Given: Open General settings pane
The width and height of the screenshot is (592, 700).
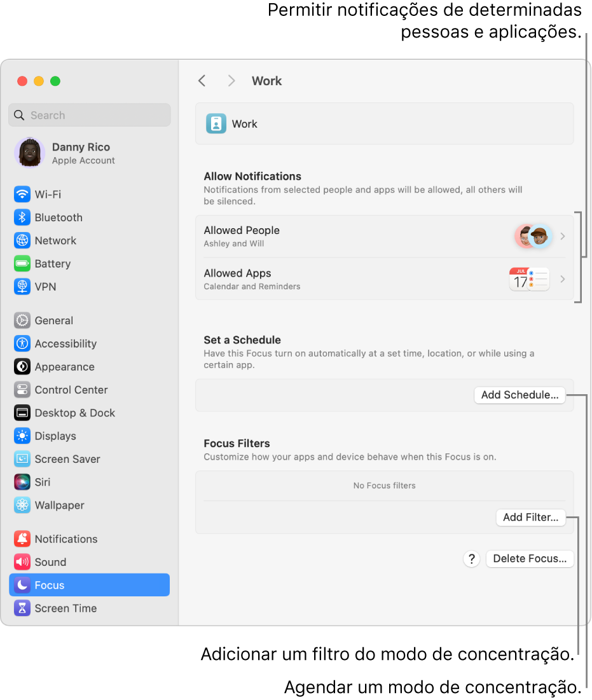Looking at the screenshot, I should [x=53, y=320].
